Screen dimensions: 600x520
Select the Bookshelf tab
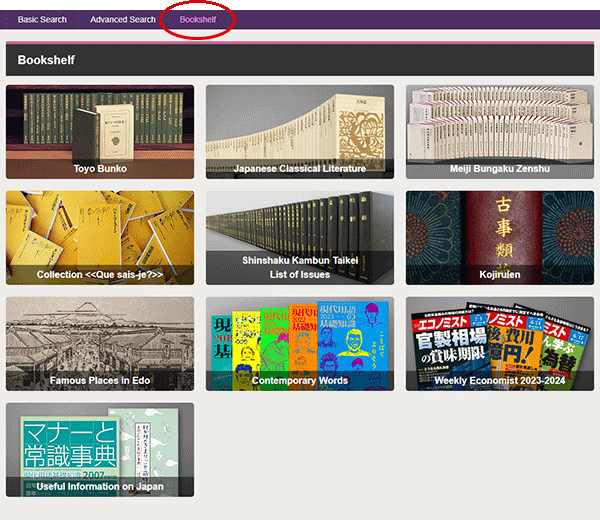198,20
